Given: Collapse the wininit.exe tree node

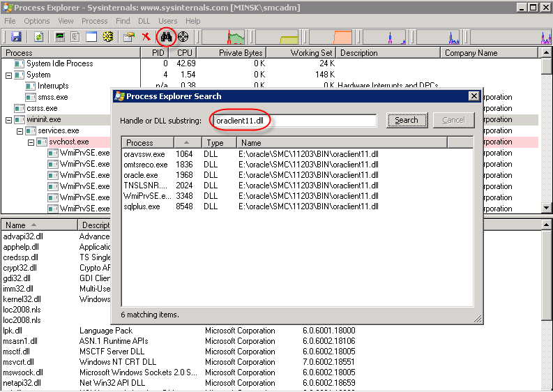Looking at the screenshot, I should 9,120.
